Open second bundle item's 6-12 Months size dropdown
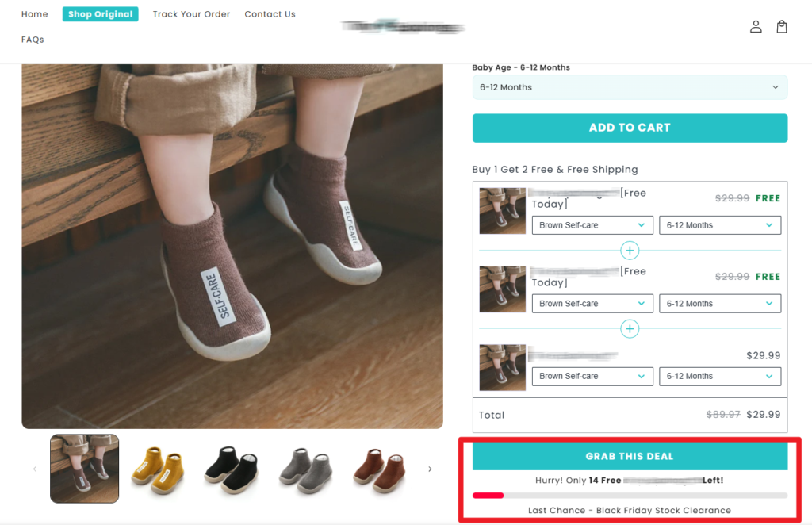Screen dimensions: 812x525 pos(719,304)
